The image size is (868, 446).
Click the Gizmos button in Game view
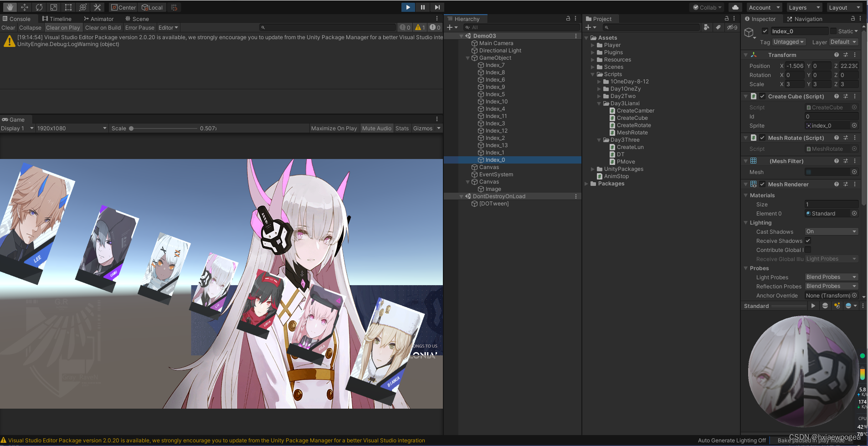pyautogui.click(x=423, y=128)
